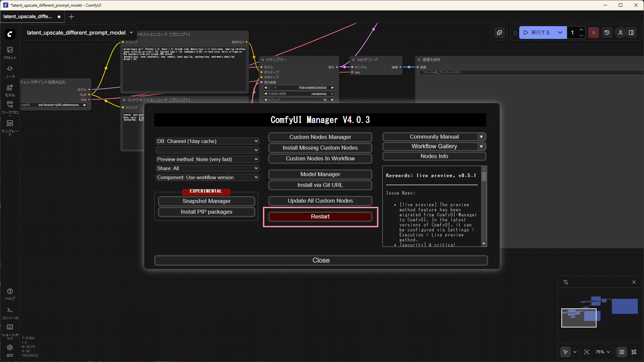Click the news panel scrollbar down arrow
Image resolution: width=644 pixels, height=362 pixels.
point(484,244)
